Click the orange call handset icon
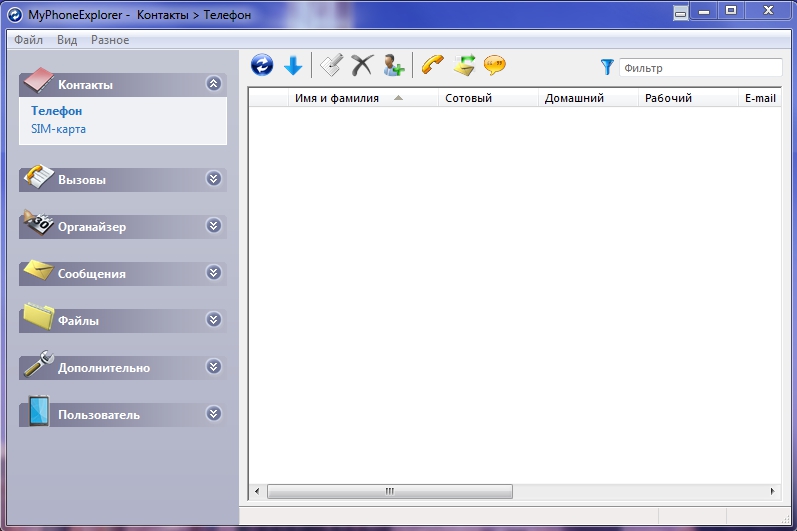 [433, 66]
